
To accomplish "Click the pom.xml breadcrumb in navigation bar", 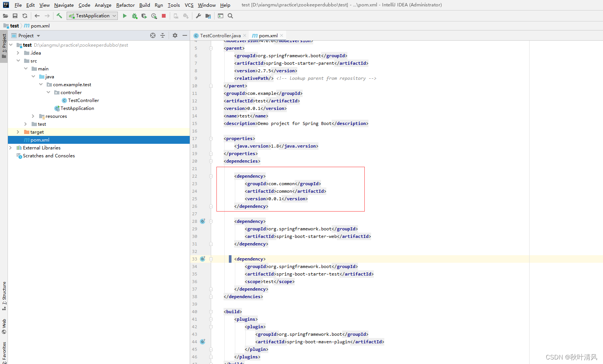I will [x=40, y=26].
